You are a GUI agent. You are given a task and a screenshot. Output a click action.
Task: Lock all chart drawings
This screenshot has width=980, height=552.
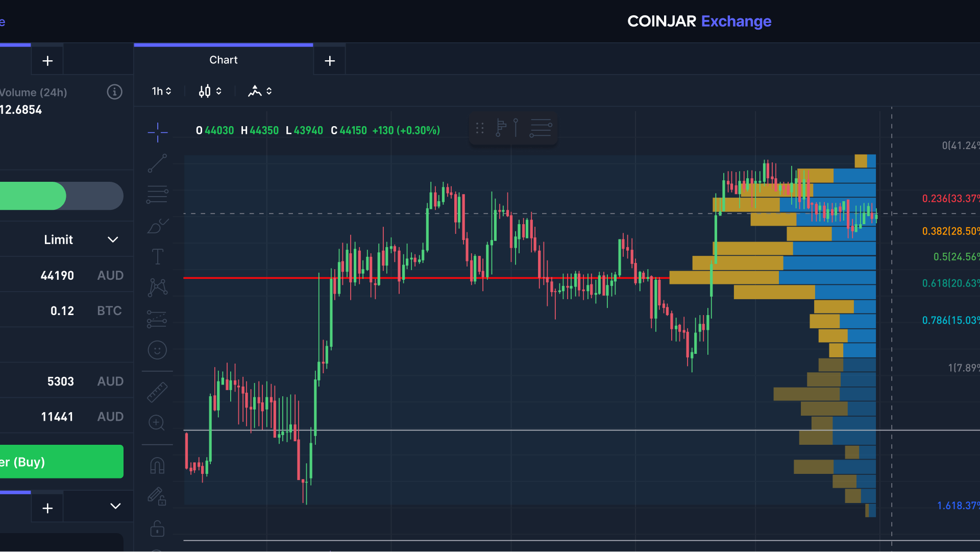(x=157, y=529)
